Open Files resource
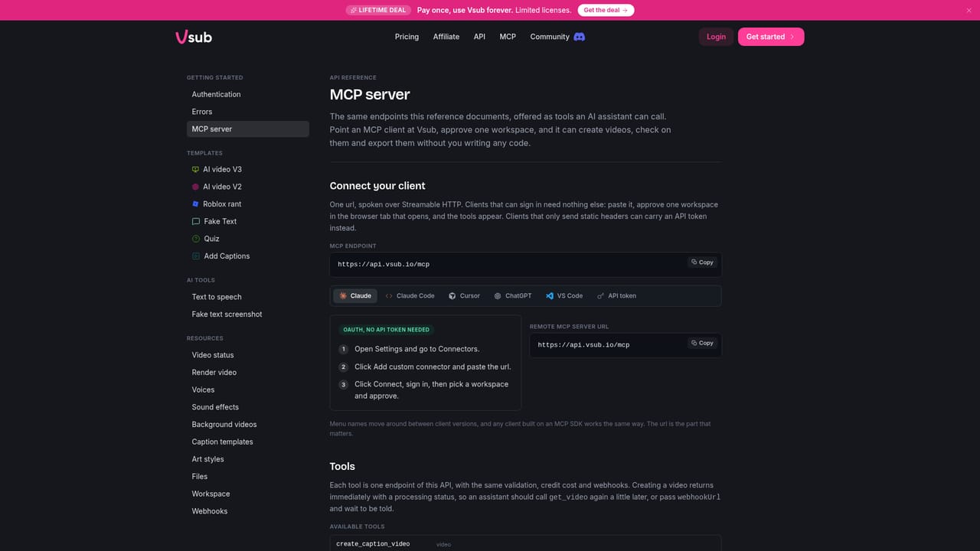The height and width of the screenshot is (551, 980). [x=248, y=477]
